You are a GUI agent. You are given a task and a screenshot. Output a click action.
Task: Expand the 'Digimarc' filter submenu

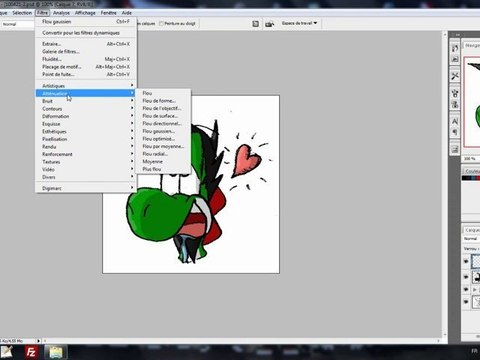pos(86,188)
